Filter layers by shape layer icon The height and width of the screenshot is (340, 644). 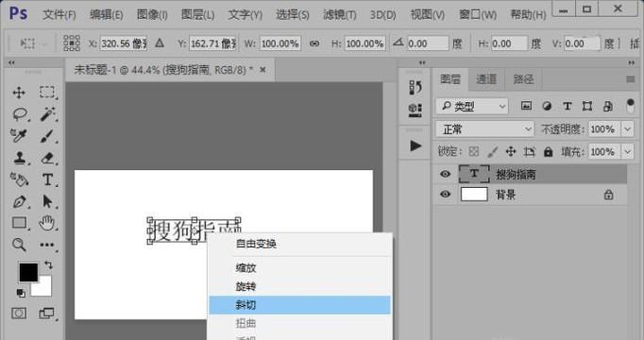[x=587, y=106]
